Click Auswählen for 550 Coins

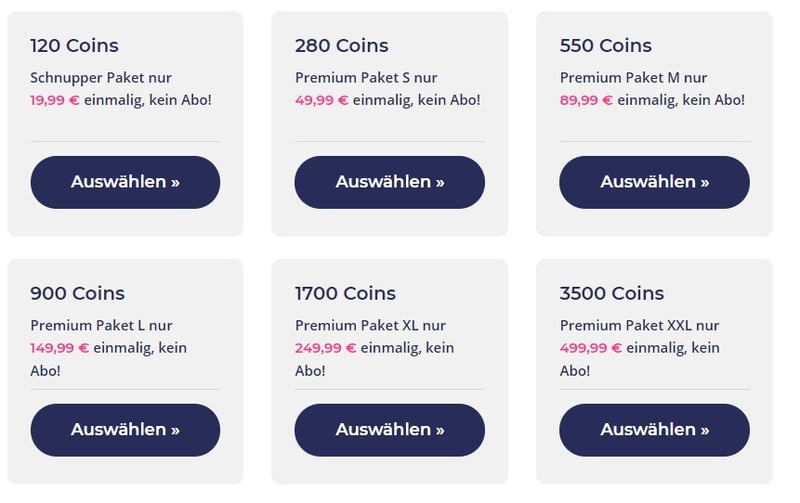654,182
